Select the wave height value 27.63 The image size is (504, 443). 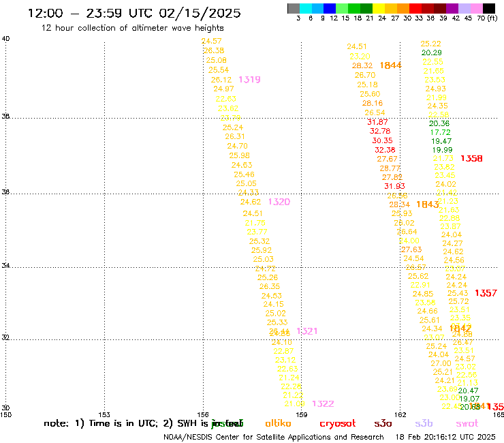411,249
